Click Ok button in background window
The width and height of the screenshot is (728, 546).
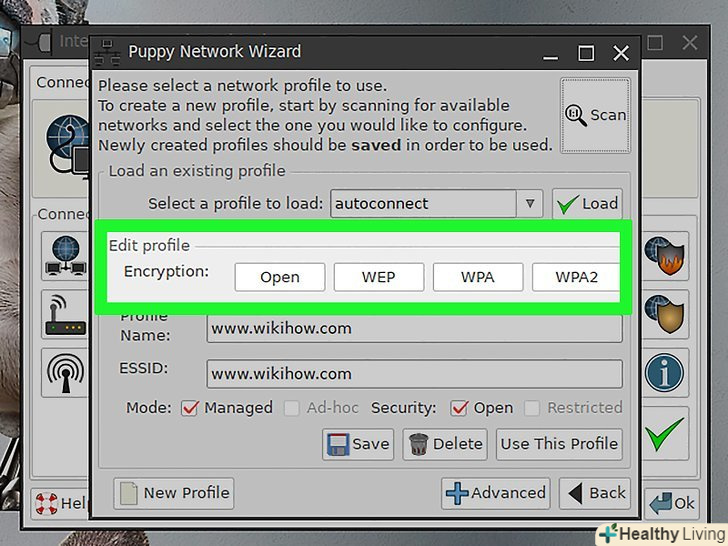[672, 503]
